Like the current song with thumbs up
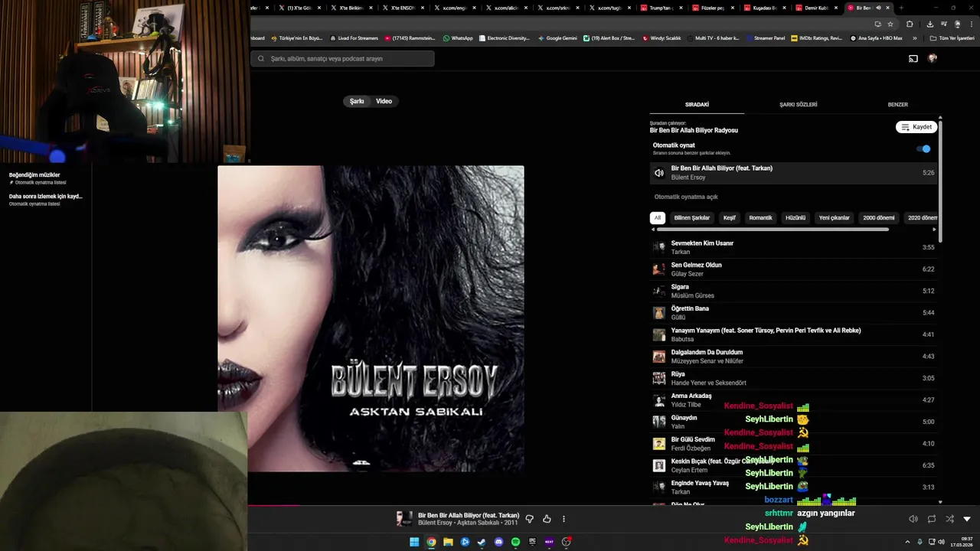The height and width of the screenshot is (551, 980). pos(547,519)
